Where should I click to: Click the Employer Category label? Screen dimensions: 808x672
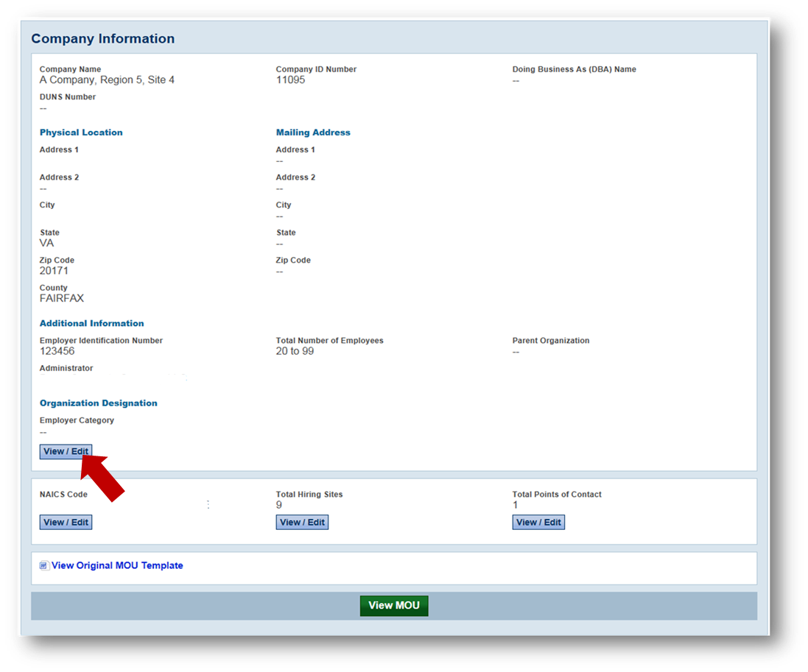77,420
